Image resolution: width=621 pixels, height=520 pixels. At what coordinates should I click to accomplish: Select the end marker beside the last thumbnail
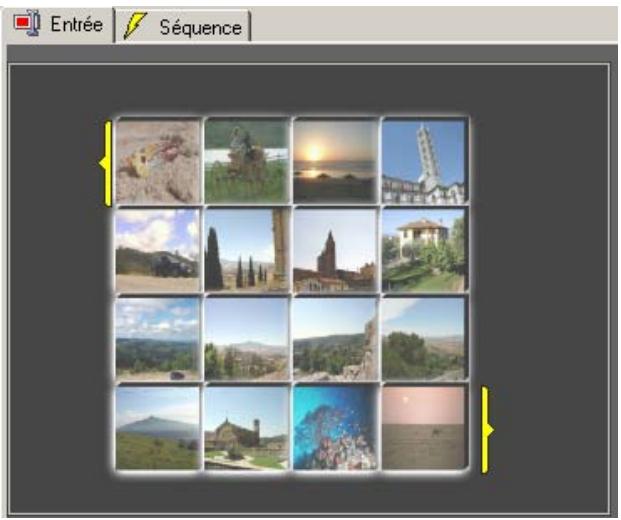[x=487, y=430]
